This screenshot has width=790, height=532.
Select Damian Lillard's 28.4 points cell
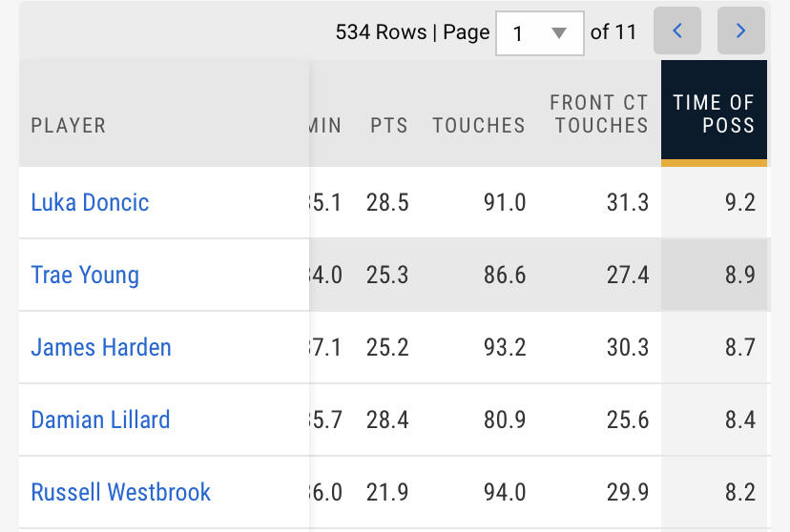387,419
